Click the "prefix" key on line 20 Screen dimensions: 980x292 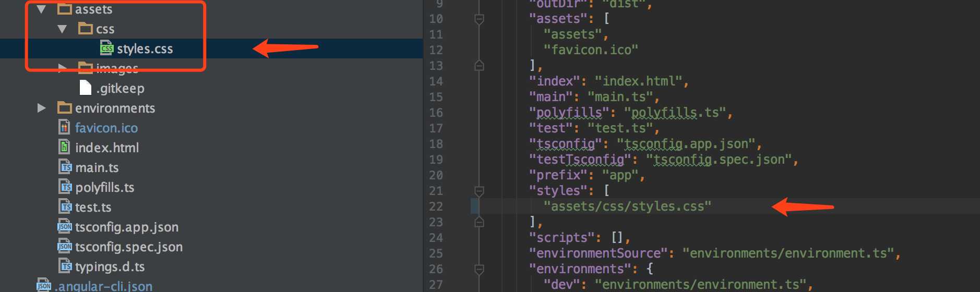click(x=558, y=175)
